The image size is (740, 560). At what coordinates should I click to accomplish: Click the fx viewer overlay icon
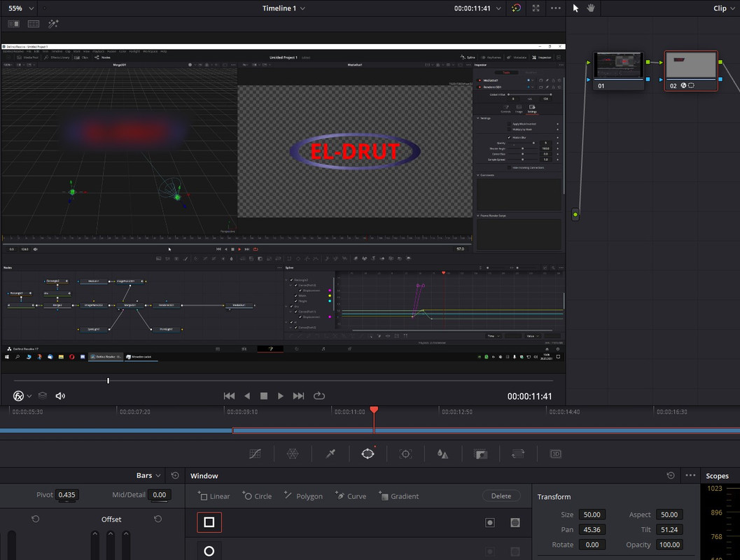(x=18, y=395)
